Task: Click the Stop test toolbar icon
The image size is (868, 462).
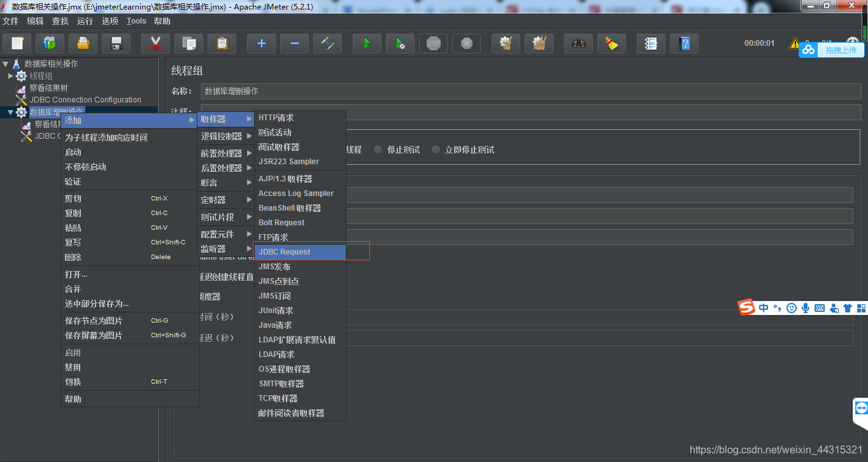Action: coord(433,43)
